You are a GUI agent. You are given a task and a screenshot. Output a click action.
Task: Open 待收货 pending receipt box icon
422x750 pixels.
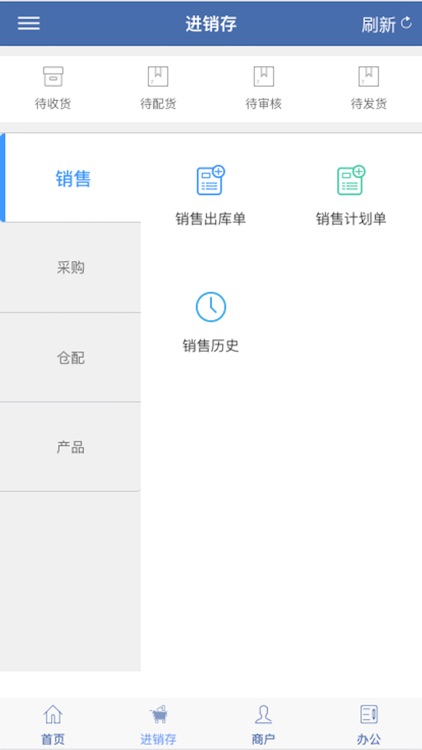(x=53, y=77)
